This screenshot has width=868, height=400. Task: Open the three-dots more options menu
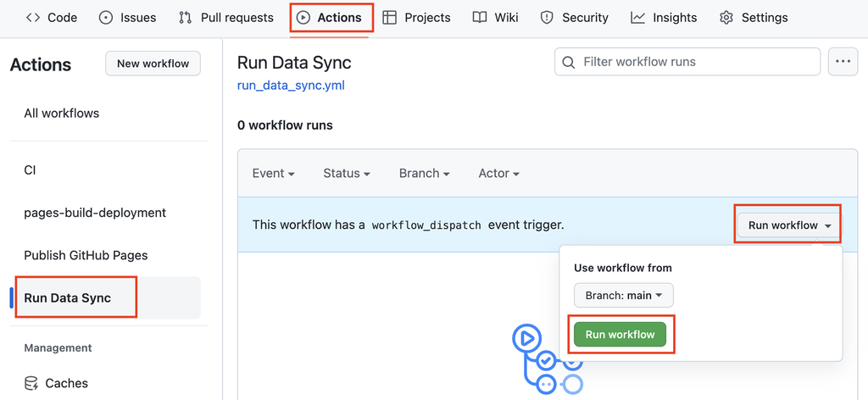point(843,61)
